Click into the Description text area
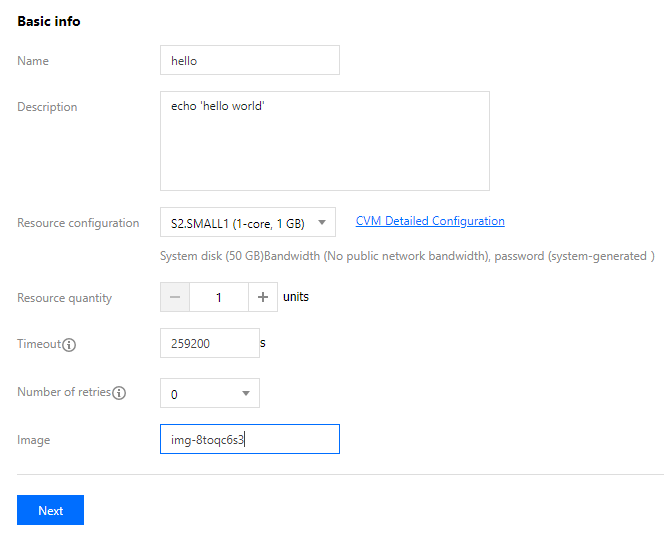Image resolution: width=664 pixels, height=533 pixels. coord(324,141)
